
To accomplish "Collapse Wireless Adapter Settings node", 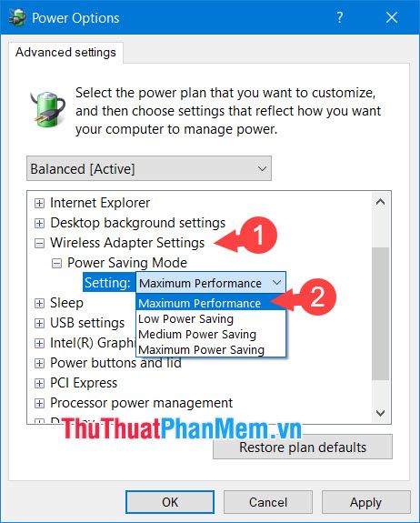I will (39, 243).
